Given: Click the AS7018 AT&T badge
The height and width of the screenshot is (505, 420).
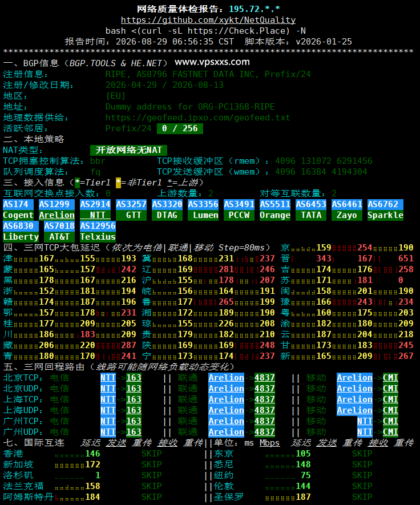Looking at the screenshot, I should [59, 231].
